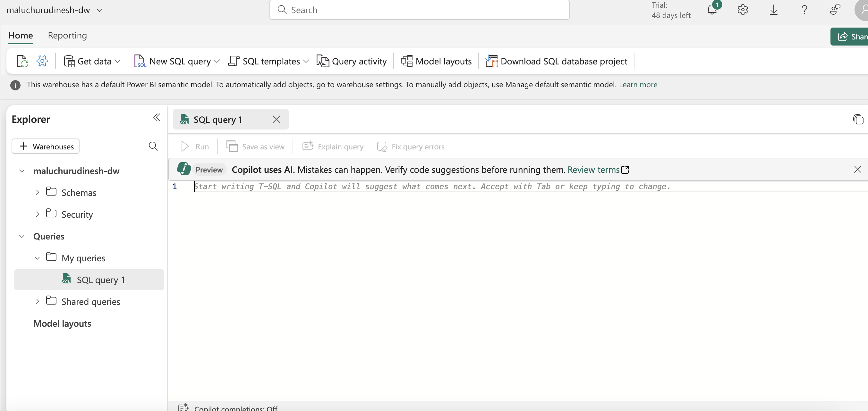
Task: Open Model layouts from the ribbon
Action: (436, 61)
